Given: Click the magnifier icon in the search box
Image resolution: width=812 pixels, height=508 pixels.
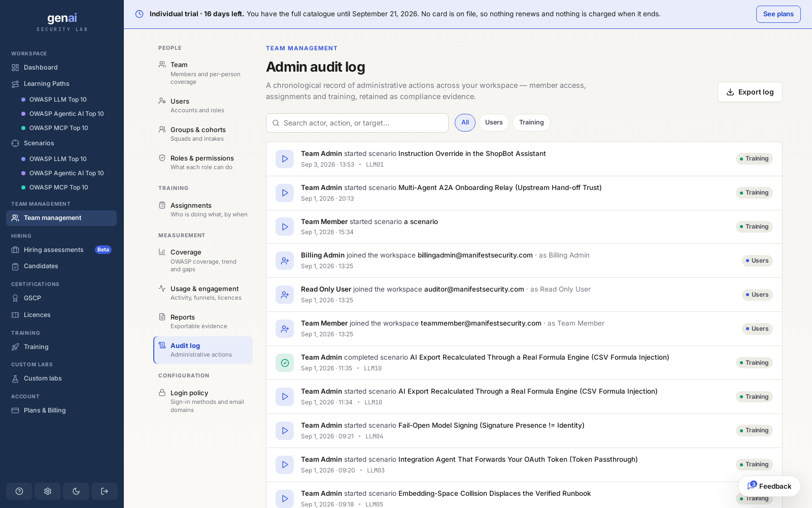Looking at the screenshot, I should tap(276, 123).
